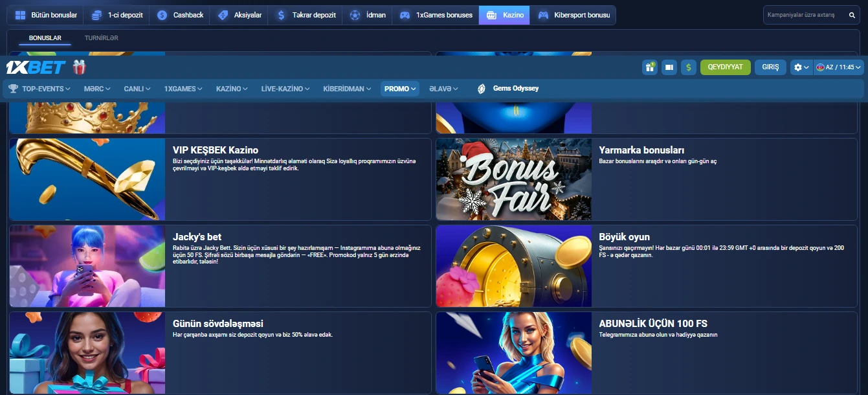Click the search magnifier icon
Image resolution: width=868 pixels, height=395 pixels.
pyautogui.click(x=852, y=15)
